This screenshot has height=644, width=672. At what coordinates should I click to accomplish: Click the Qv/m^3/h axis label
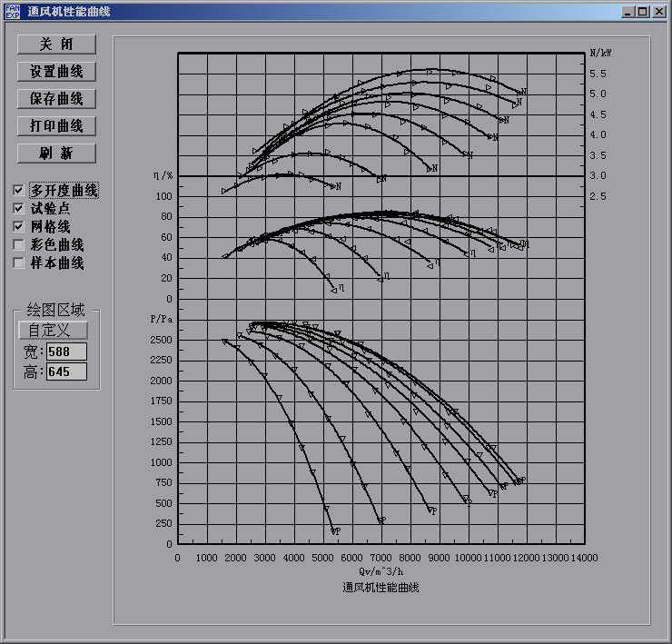point(380,571)
